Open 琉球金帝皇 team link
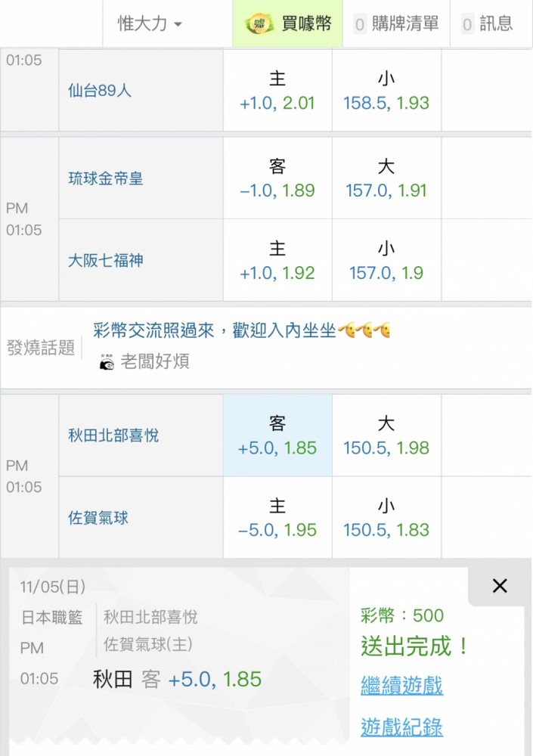Viewport: 533px width, 756px height. point(106,179)
